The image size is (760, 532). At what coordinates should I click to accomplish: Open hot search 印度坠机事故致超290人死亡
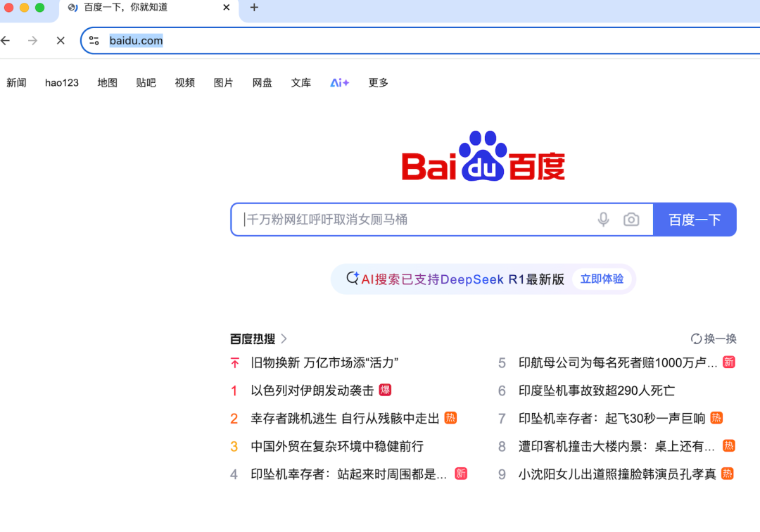[597, 391]
